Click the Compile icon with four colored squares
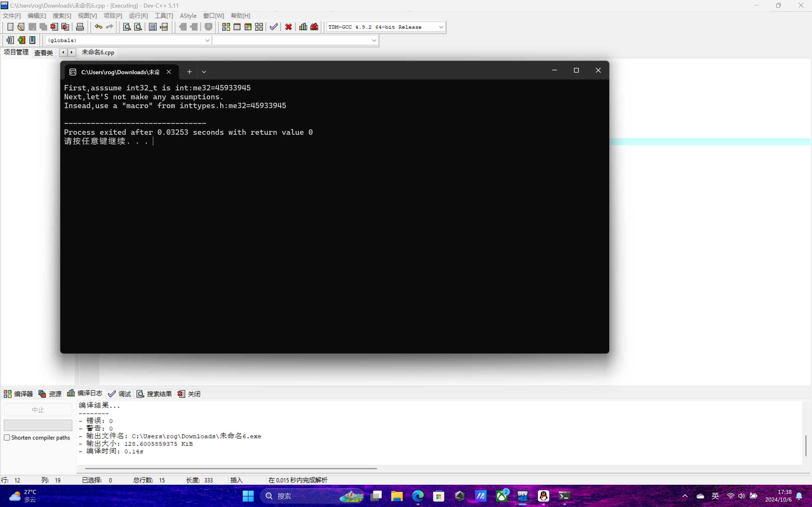 226,27
